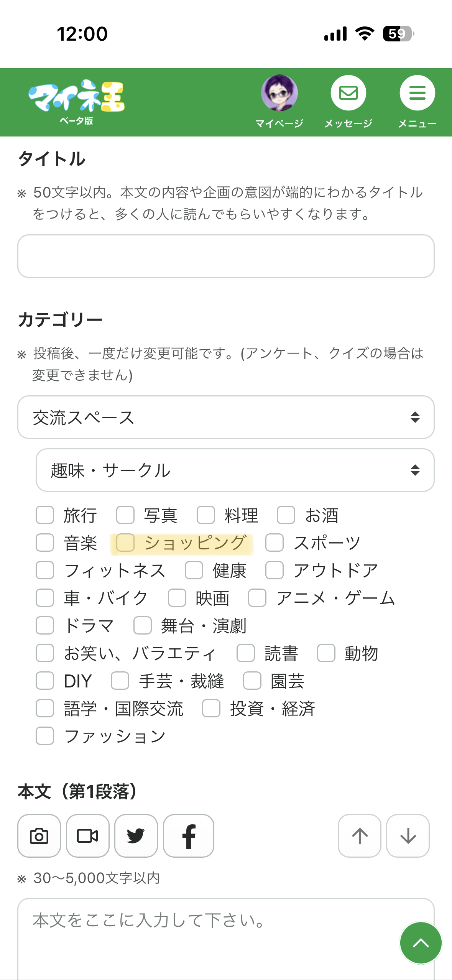Check the 旅行 checkbox
The image size is (452, 980).
click(45, 515)
